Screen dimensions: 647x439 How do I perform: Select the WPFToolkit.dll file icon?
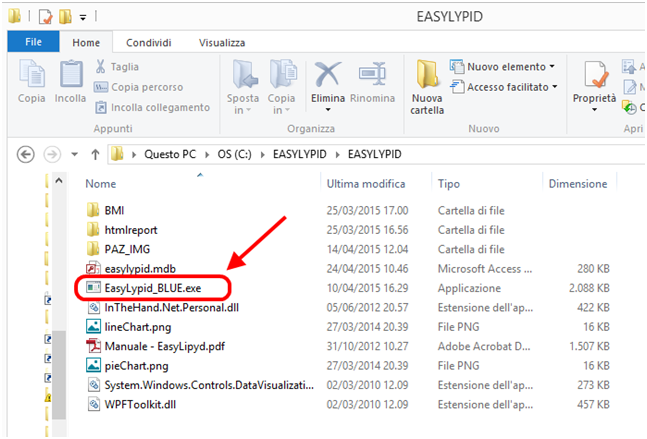(x=94, y=404)
